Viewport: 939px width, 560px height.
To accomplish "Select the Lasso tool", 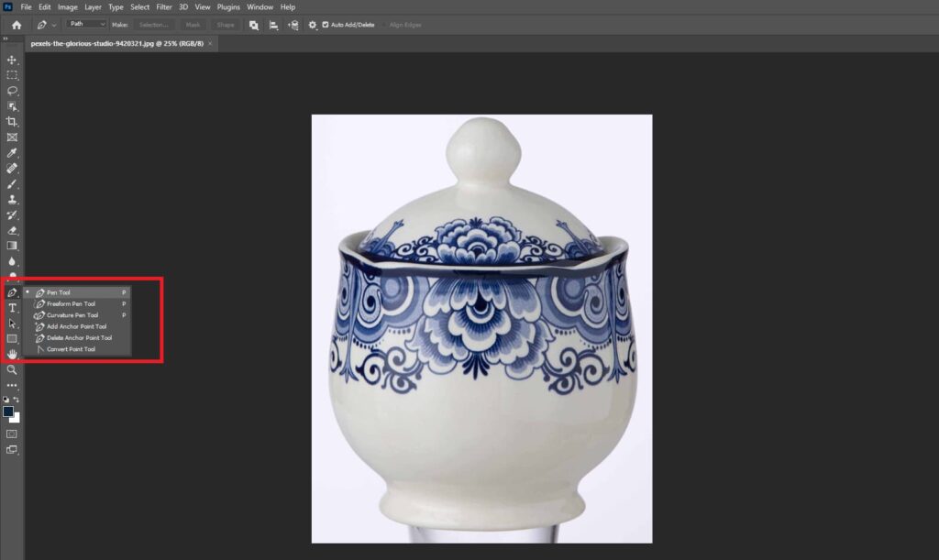I will coord(12,91).
